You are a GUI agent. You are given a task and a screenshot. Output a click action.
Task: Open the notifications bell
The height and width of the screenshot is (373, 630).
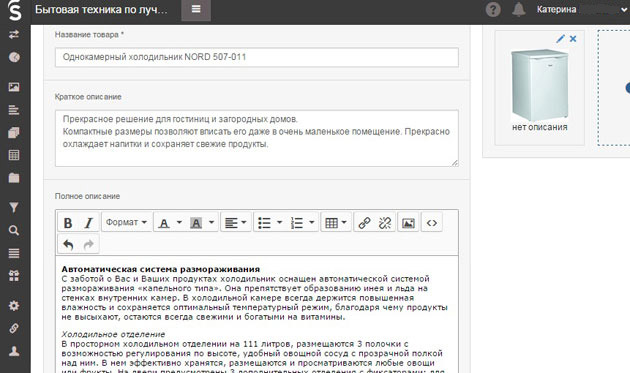[x=519, y=9]
